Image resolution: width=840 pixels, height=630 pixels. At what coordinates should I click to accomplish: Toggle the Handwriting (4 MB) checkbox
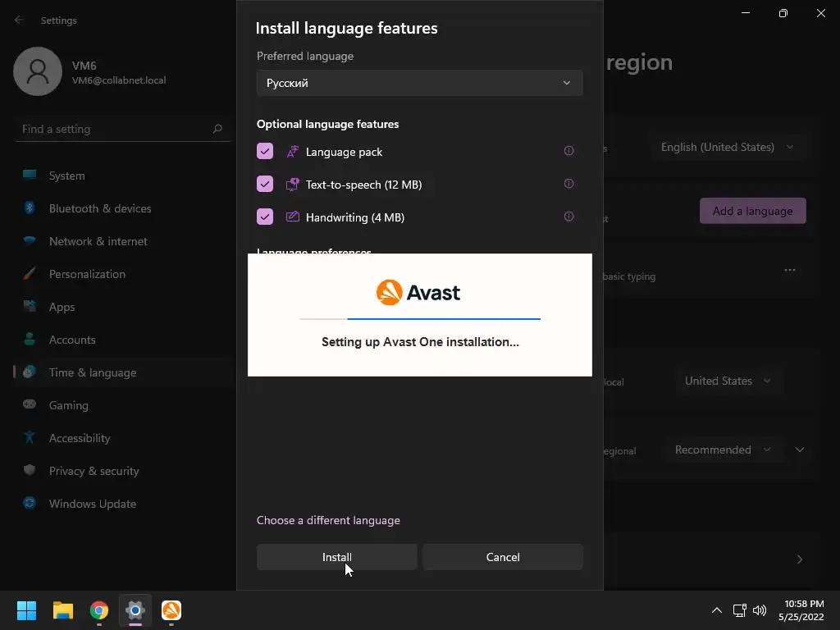click(265, 217)
